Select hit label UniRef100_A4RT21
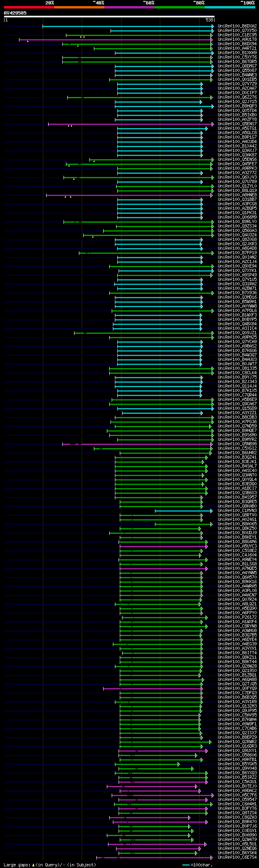Viewport: 259px width, 868px height. pos(237,48)
